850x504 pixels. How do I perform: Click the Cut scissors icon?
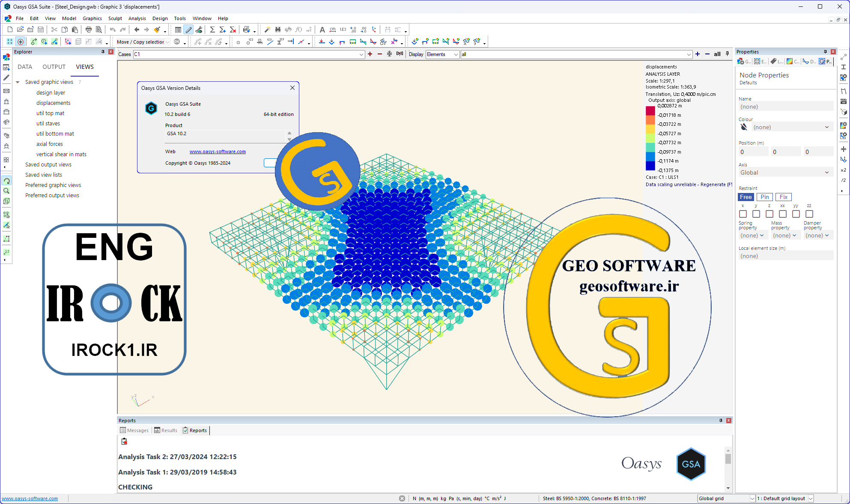click(x=54, y=30)
